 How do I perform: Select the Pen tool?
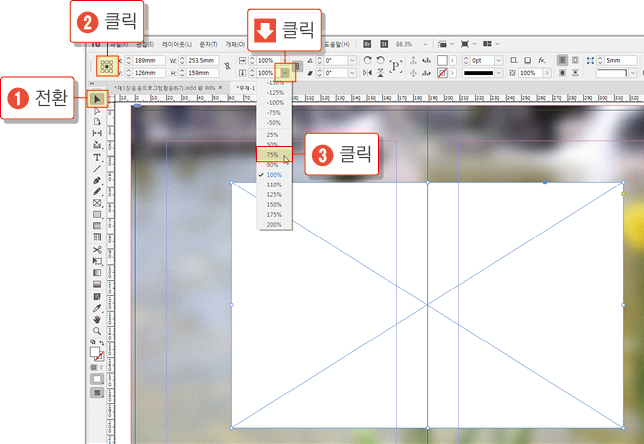tap(97, 180)
